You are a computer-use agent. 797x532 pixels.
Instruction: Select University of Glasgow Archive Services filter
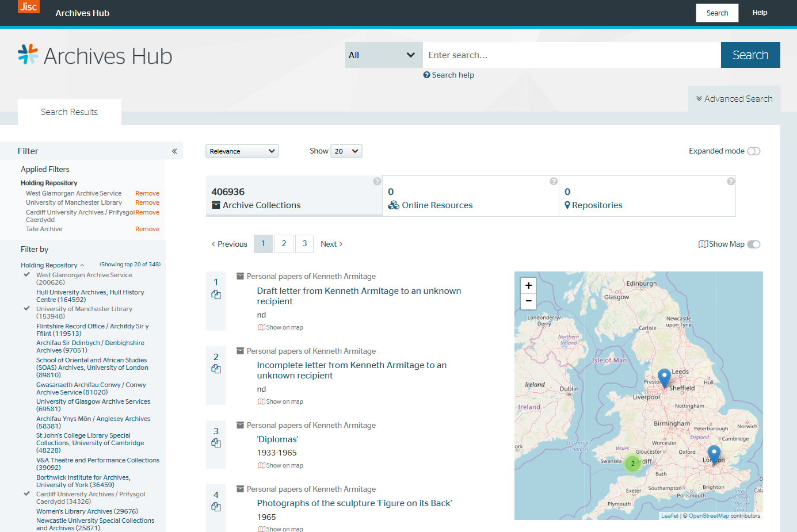93,405
